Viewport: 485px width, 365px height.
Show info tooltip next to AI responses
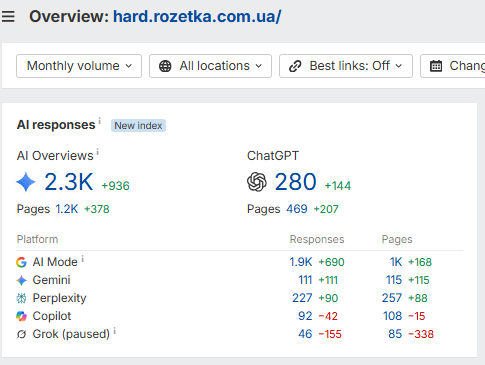(x=99, y=121)
